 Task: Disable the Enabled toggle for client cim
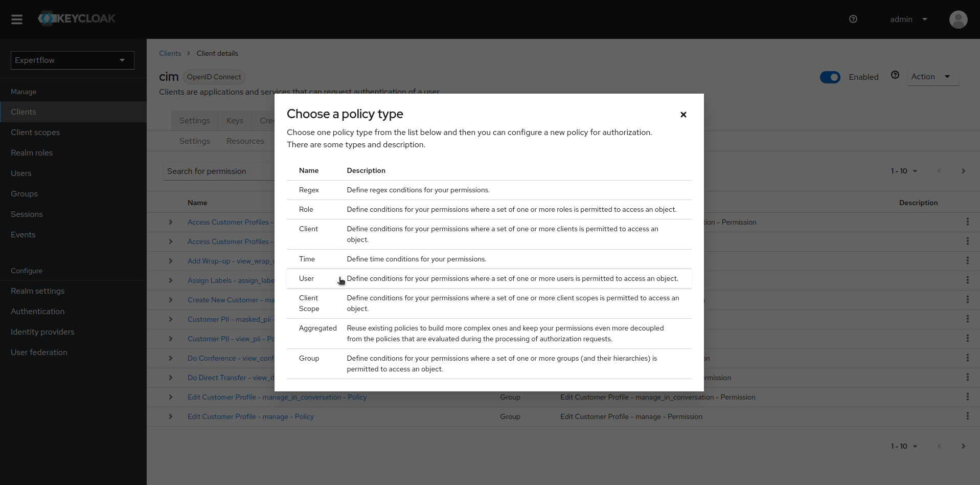(830, 77)
